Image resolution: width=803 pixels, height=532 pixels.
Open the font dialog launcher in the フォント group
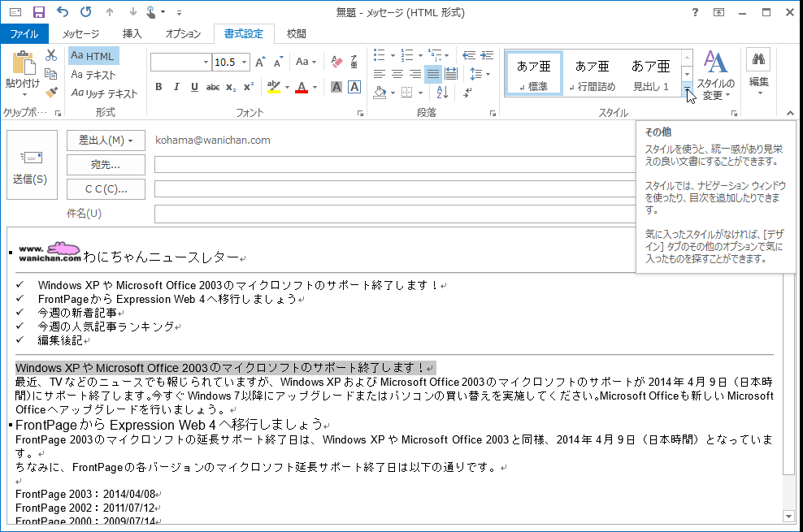click(x=361, y=113)
